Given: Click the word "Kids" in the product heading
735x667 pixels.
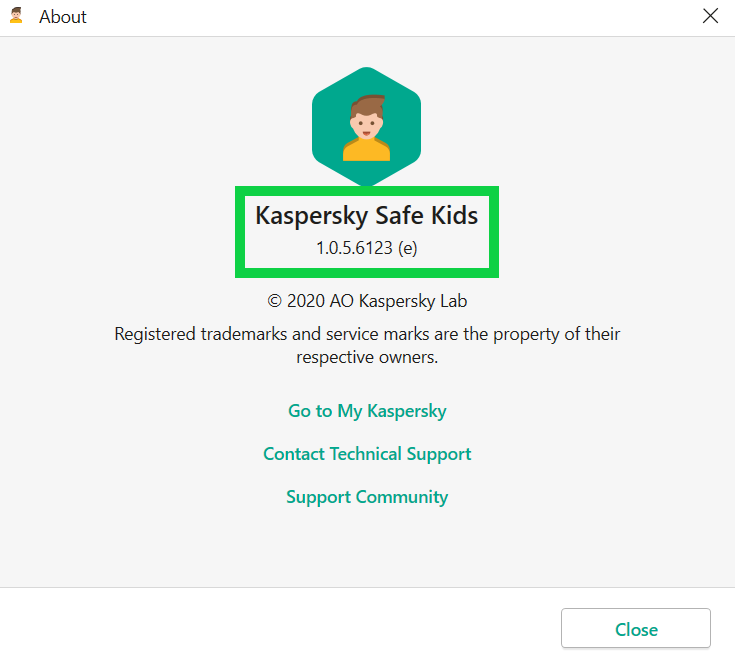Looking at the screenshot, I should coord(451,216).
